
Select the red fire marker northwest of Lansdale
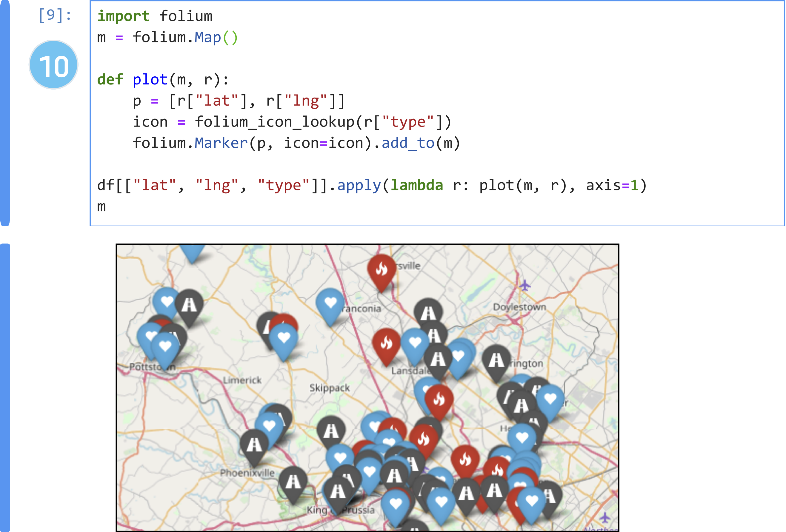pyautogui.click(x=386, y=347)
